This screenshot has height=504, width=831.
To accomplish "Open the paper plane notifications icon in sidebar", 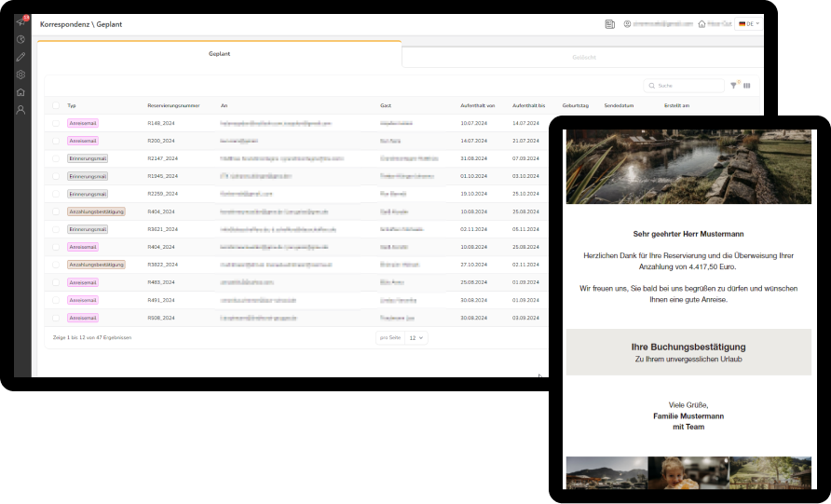I will 20,21.
